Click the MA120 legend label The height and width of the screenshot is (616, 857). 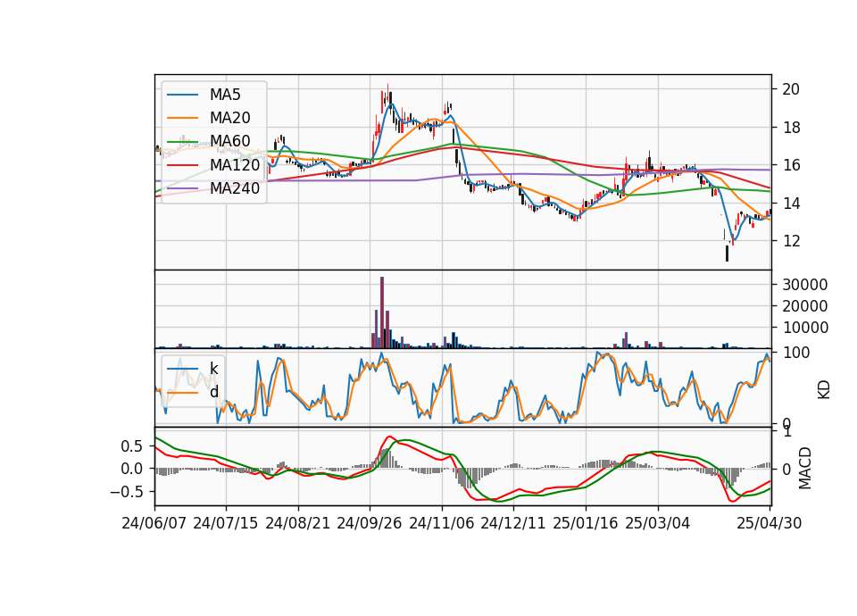(235, 164)
